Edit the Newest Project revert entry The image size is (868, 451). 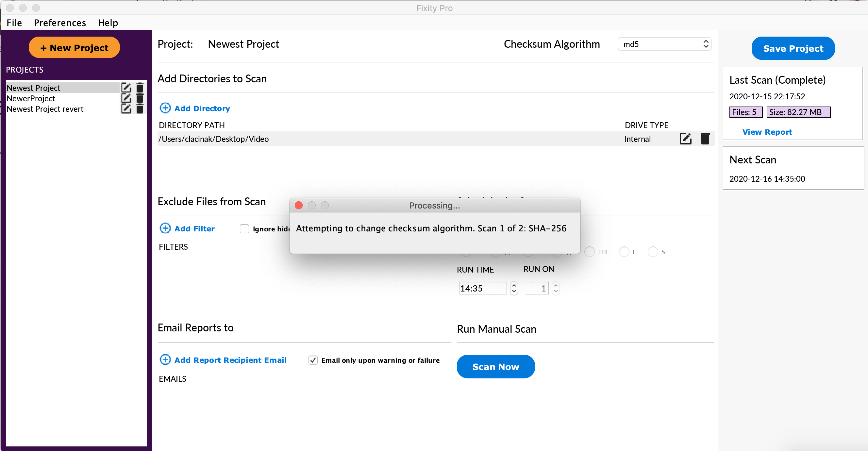pyautogui.click(x=126, y=109)
